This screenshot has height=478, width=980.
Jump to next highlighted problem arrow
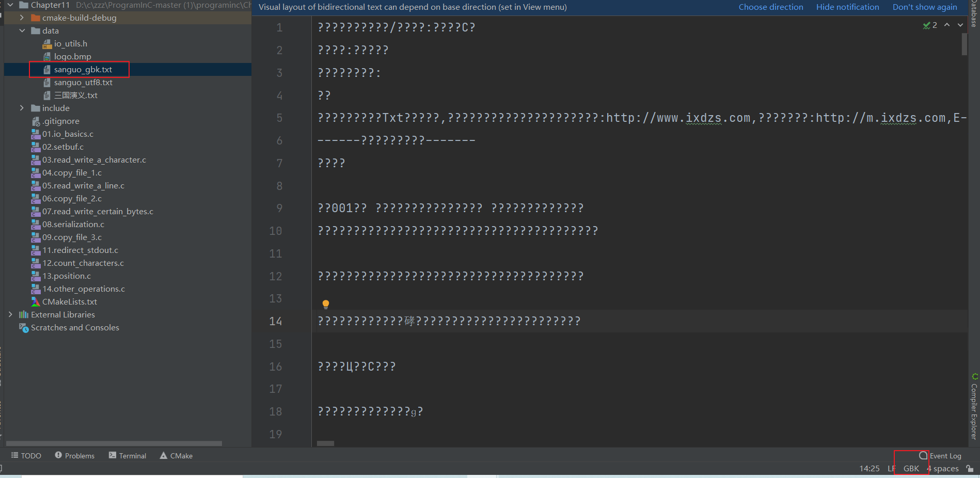(960, 25)
